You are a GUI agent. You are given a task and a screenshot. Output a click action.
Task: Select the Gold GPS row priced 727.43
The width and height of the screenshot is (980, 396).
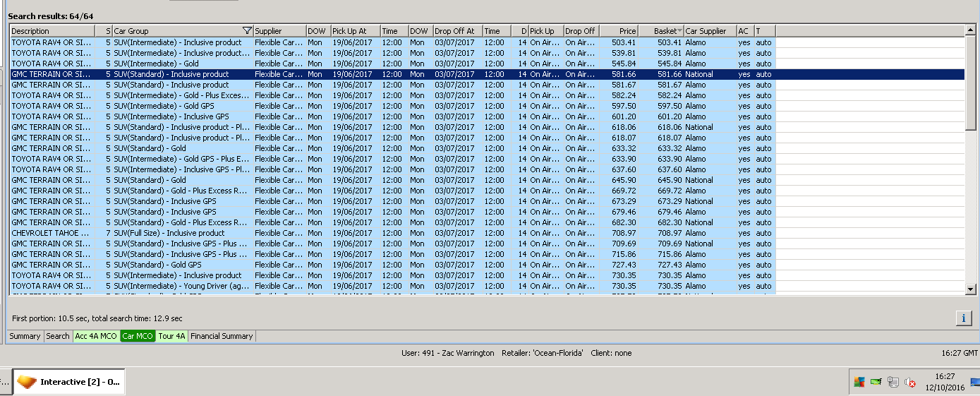tap(392, 265)
